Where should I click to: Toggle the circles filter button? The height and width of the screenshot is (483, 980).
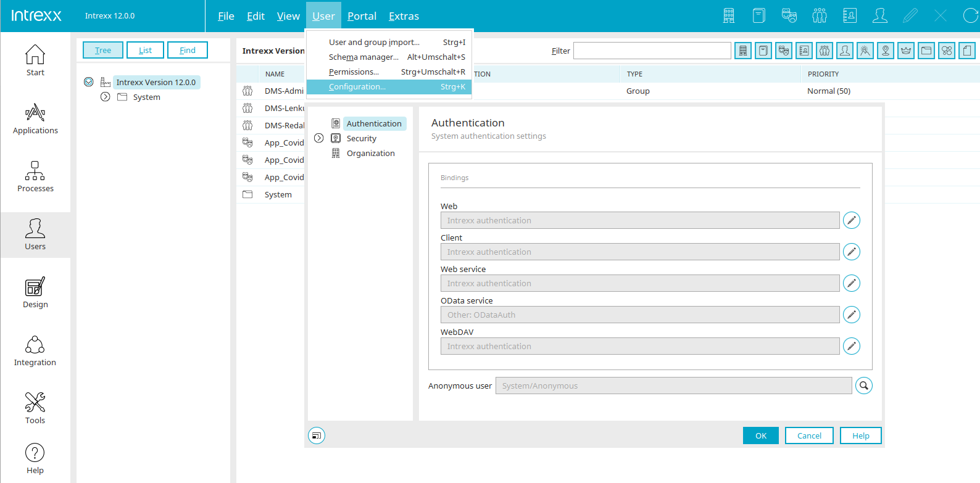[947, 51]
